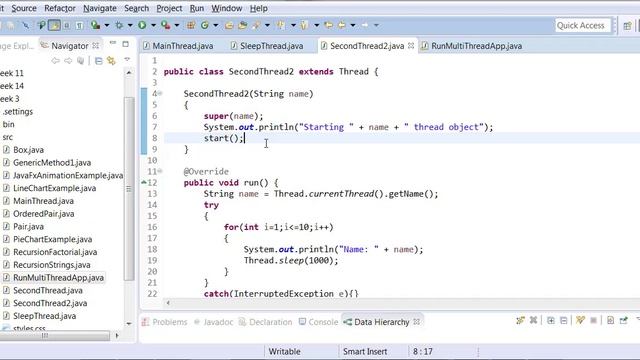Collapse code fold at line 11 Override
640x360 pixels.
click(x=160, y=171)
